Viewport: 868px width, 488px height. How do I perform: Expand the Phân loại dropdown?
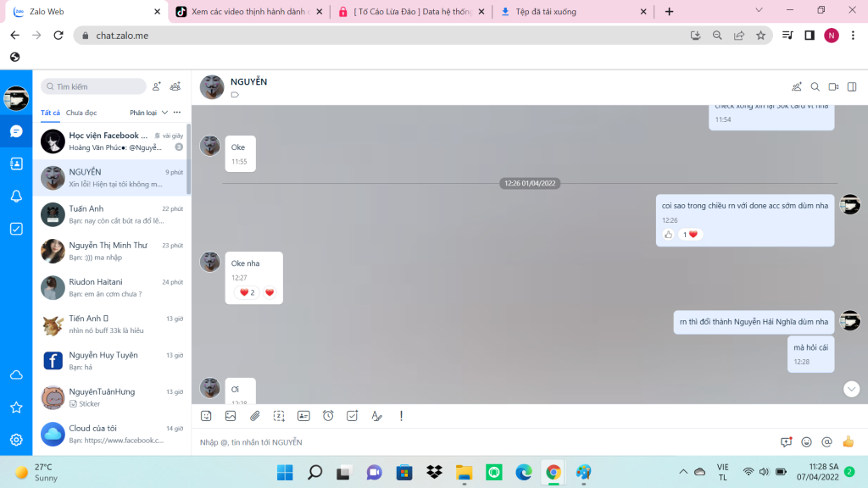point(148,113)
